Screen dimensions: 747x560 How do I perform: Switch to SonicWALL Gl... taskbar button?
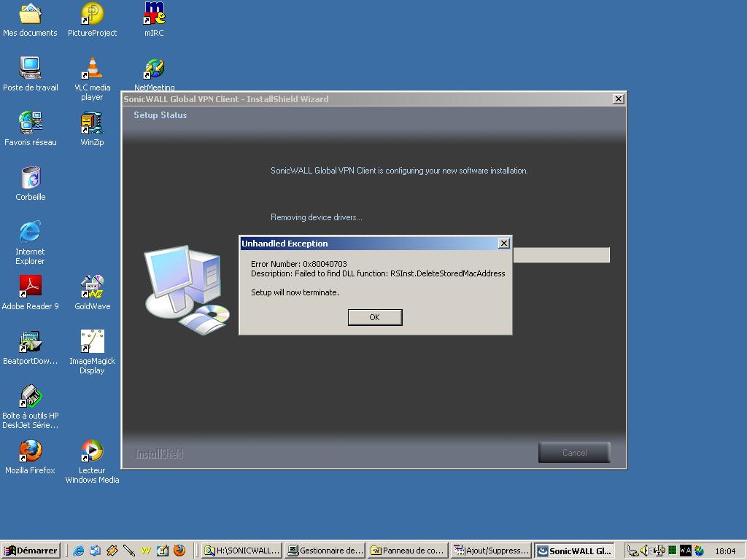coord(575,551)
